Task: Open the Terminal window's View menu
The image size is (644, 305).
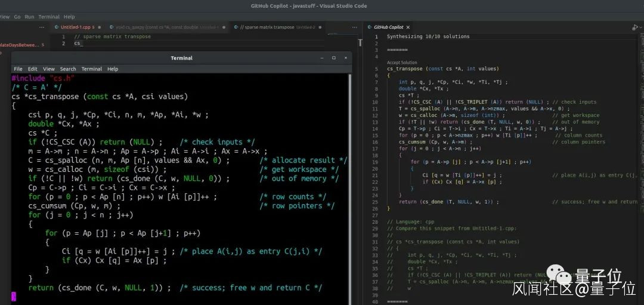Action: pyautogui.click(x=48, y=69)
